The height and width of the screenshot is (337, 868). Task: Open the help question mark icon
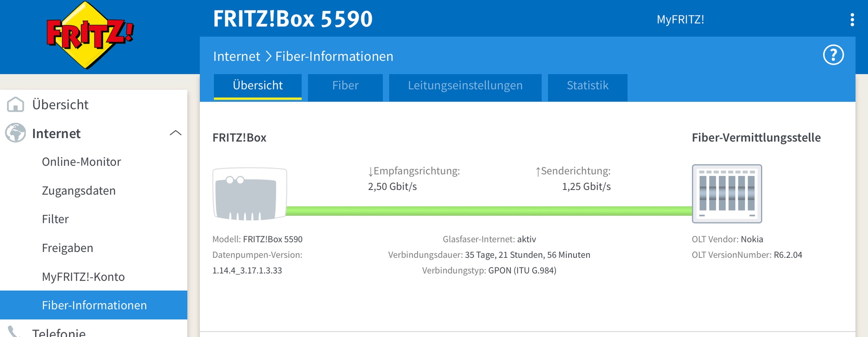(x=833, y=55)
